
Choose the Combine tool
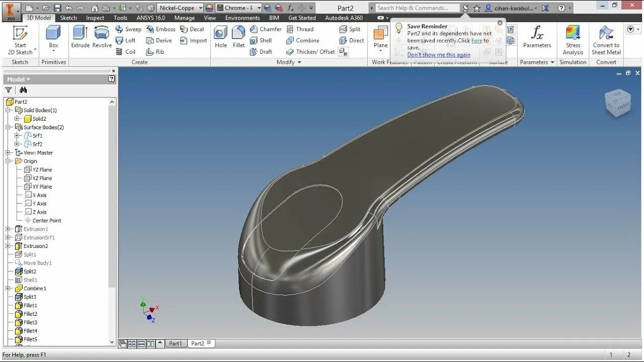pyautogui.click(x=302, y=40)
